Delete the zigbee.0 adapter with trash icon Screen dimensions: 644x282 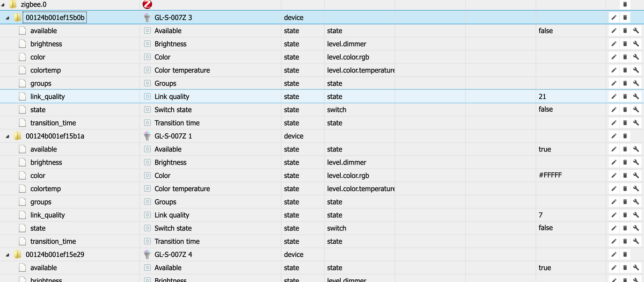pyautogui.click(x=625, y=4)
